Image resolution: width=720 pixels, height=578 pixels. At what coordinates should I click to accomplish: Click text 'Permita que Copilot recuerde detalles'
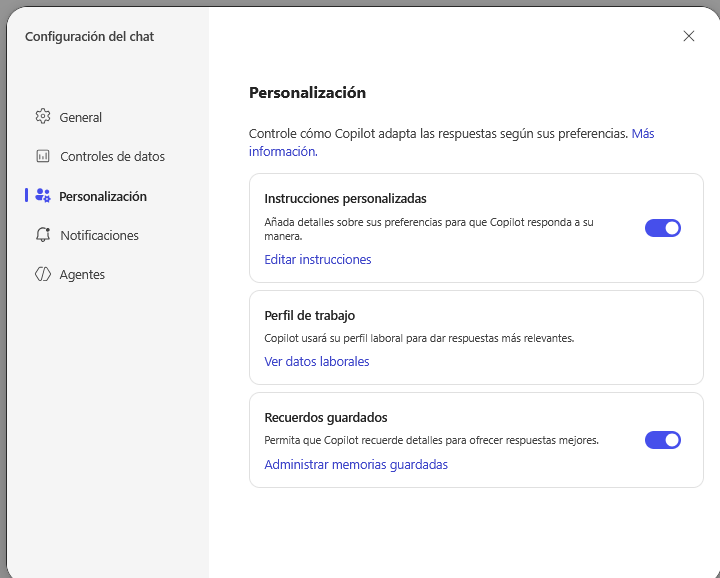[354, 440]
